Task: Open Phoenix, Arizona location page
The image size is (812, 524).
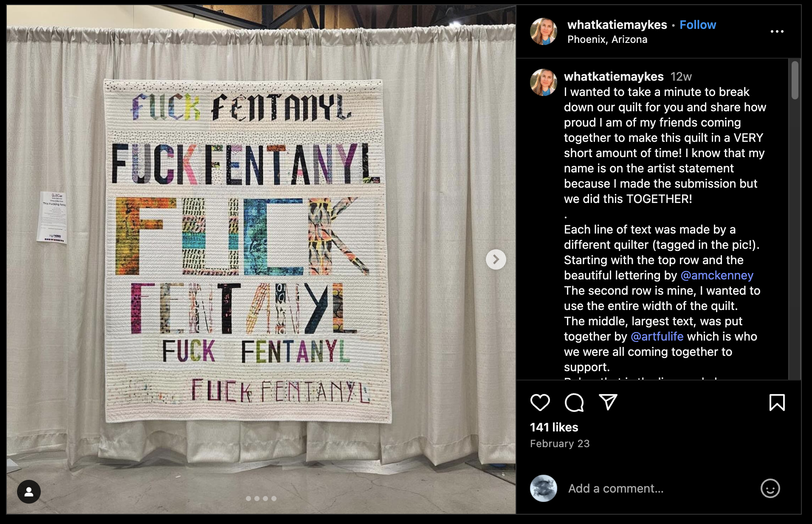Action: point(607,39)
